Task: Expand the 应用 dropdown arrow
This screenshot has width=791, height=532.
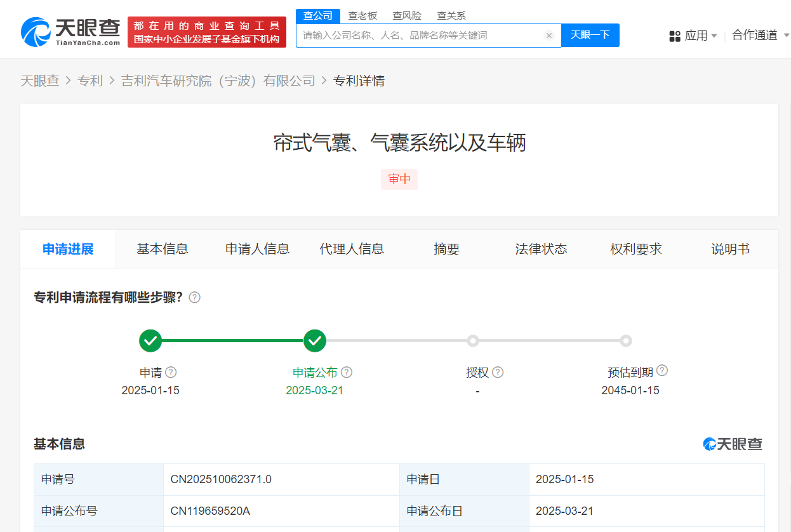Action: pyautogui.click(x=714, y=36)
